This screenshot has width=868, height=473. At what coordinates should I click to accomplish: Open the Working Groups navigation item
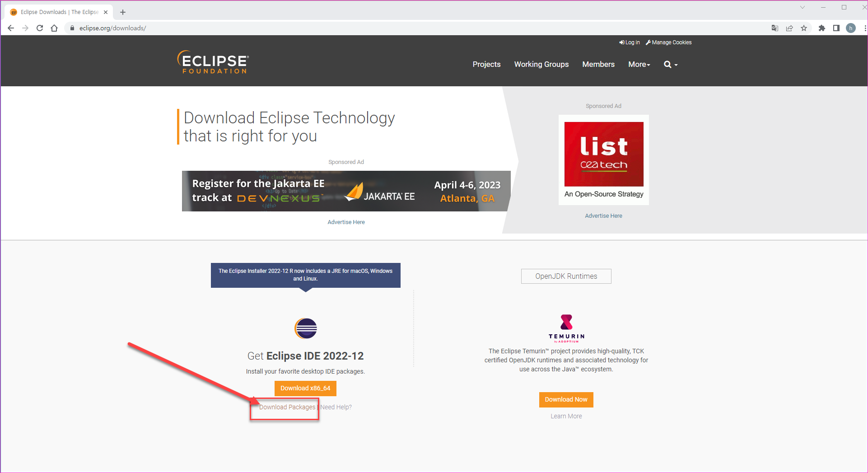click(x=541, y=65)
